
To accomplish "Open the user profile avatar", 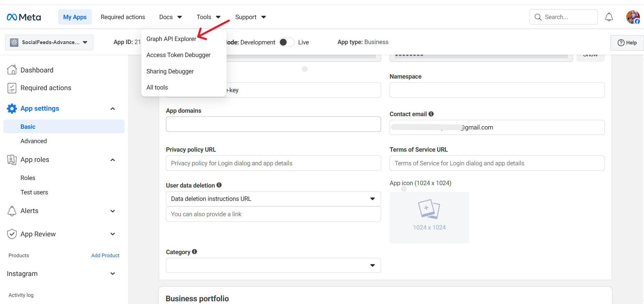I will [632, 17].
